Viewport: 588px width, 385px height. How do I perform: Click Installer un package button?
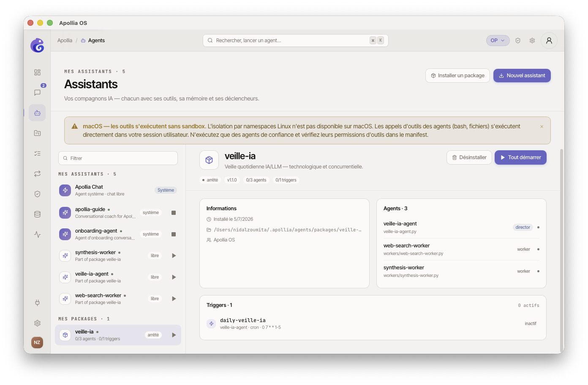pos(457,76)
